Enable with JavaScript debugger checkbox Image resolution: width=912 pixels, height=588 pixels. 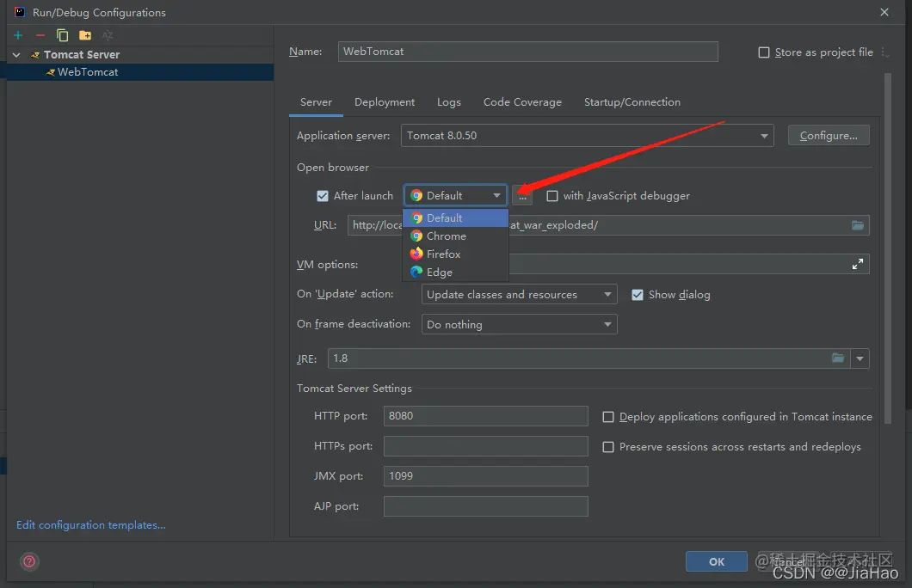point(552,196)
